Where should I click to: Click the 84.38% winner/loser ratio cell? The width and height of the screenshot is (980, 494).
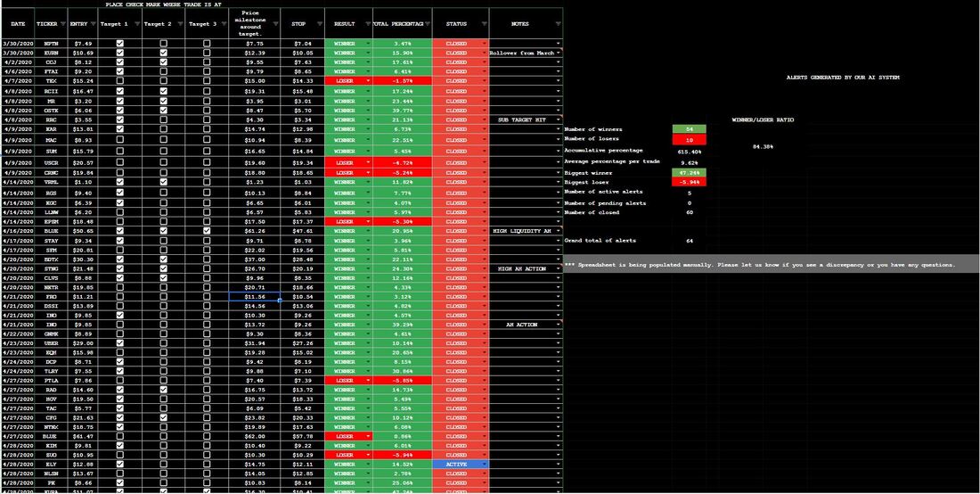(x=763, y=146)
